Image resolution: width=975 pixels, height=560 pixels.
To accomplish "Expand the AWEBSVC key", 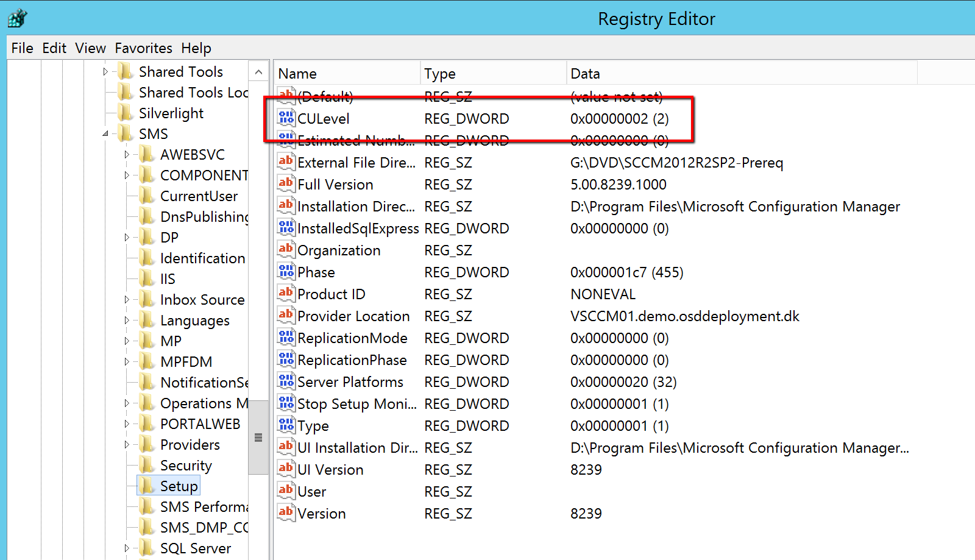I will [x=127, y=155].
